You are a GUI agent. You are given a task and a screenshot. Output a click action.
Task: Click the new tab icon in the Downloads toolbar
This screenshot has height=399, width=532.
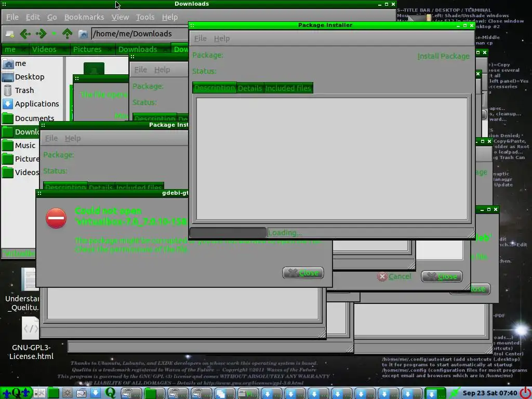pos(9,34)
